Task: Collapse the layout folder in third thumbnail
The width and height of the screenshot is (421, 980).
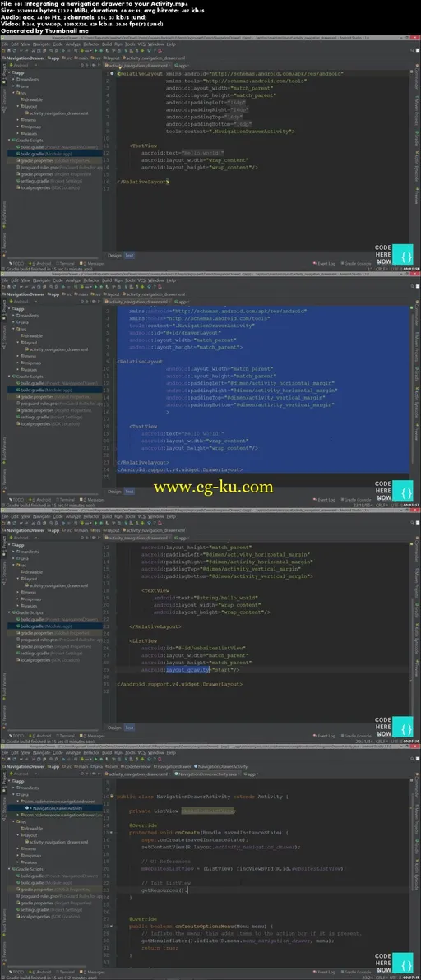Action: [18, 579]
